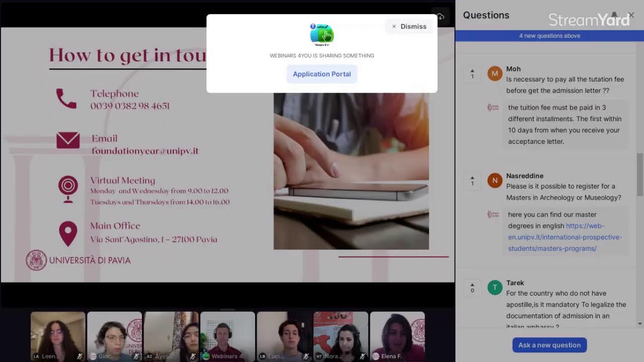Select Gior's video thumbnail
Viewport: 644px width, 362px height.
click(x=114, y=336)
